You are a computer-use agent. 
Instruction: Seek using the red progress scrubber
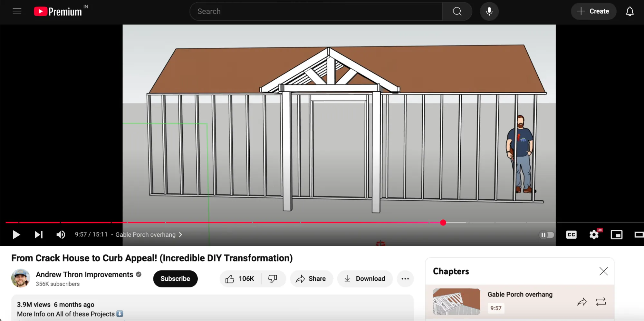coord(443,223)
